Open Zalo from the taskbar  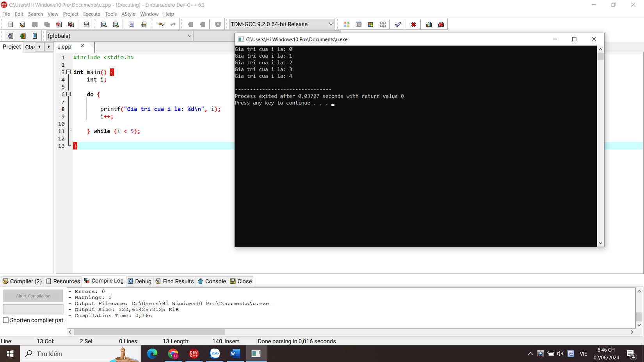[215, 354]
